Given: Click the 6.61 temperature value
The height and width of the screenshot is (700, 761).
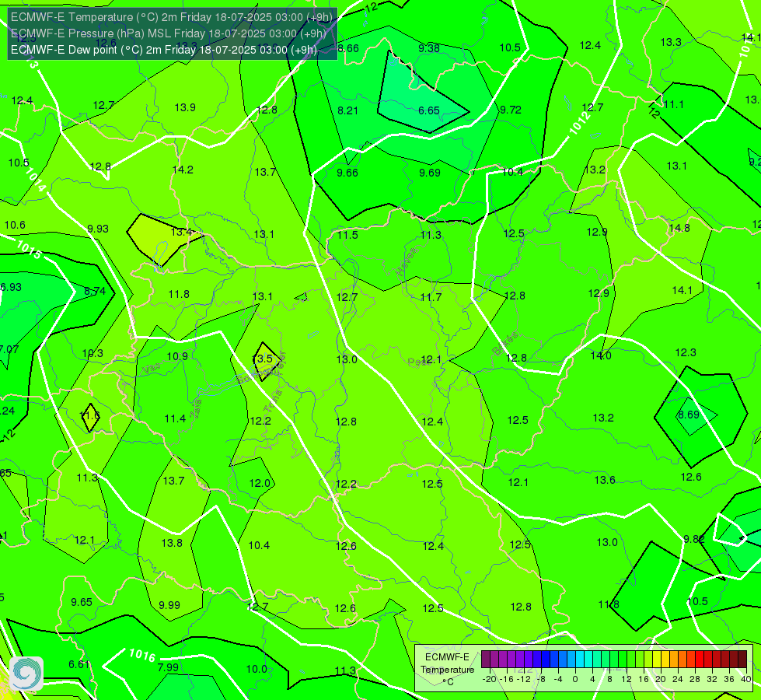Looking at the screenshot, I should coord(79,664).
